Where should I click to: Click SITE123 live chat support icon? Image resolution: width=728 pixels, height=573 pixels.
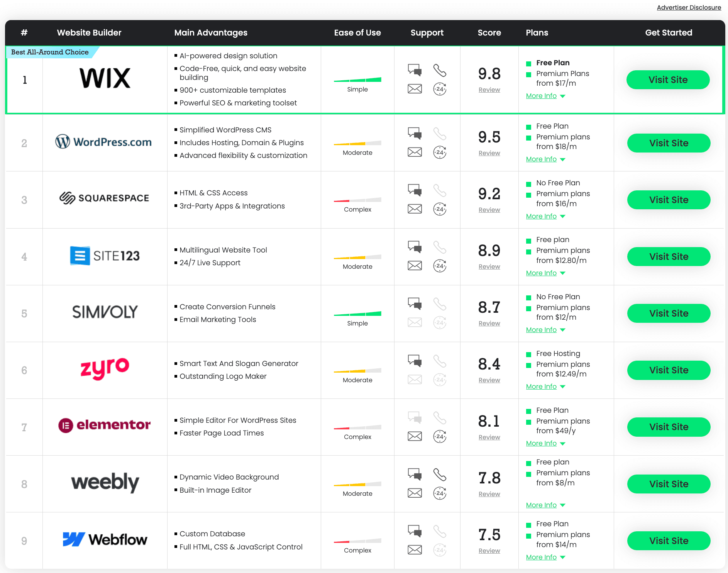415,247
